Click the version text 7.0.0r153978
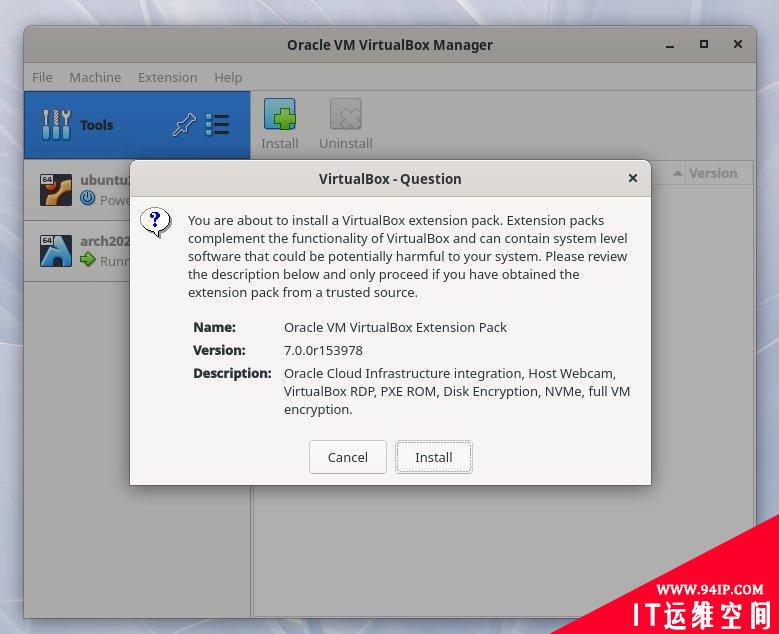The height and width of the screenshot is (634, 779). [323, 350]
